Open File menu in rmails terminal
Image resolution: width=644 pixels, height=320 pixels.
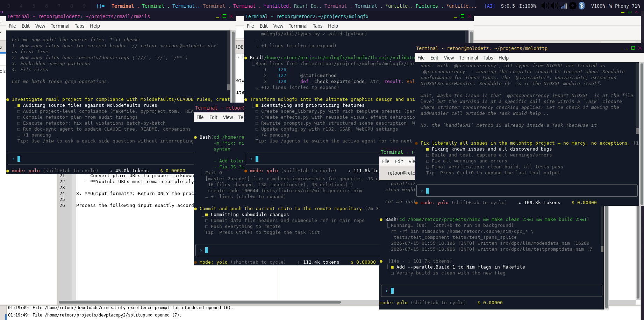12,26
